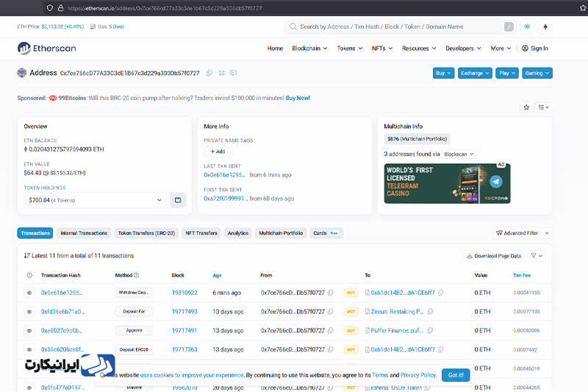Screen dimensions: 588x392
Task: Open the Analytics tab
Action: (x=237, y=233)
